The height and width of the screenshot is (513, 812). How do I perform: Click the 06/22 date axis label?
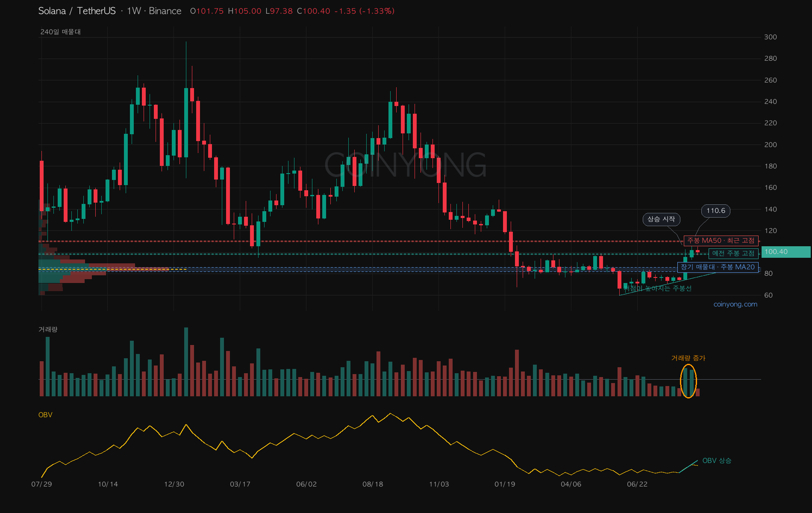pos(637,484)
